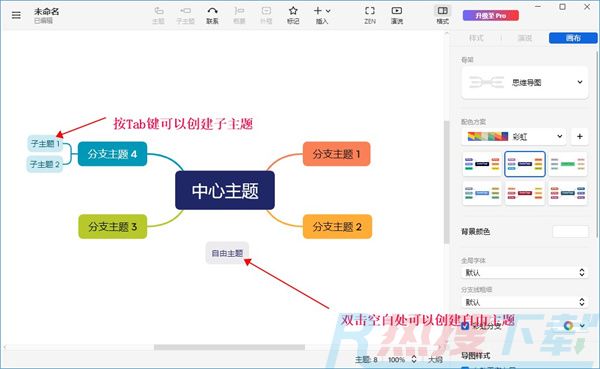Screen dimensions: 600x369
Task: Select the 子主题 2 node
Action: tap(45, 164)
